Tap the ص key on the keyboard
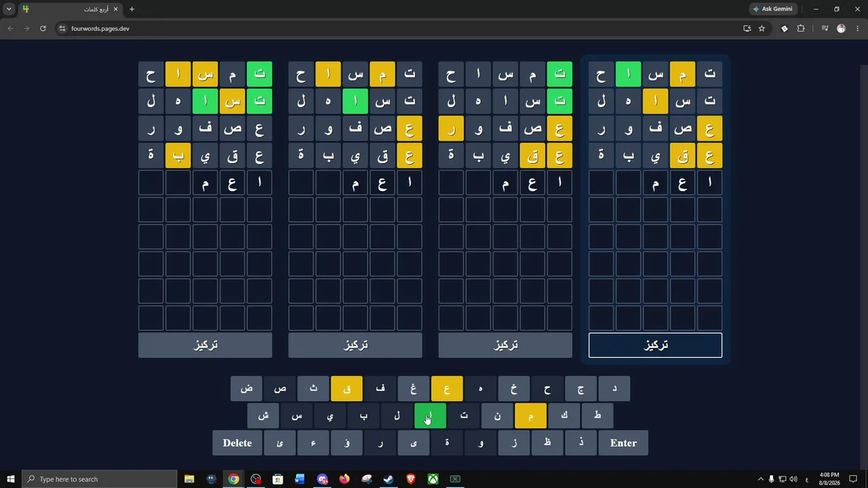 (x=280, y=388)
